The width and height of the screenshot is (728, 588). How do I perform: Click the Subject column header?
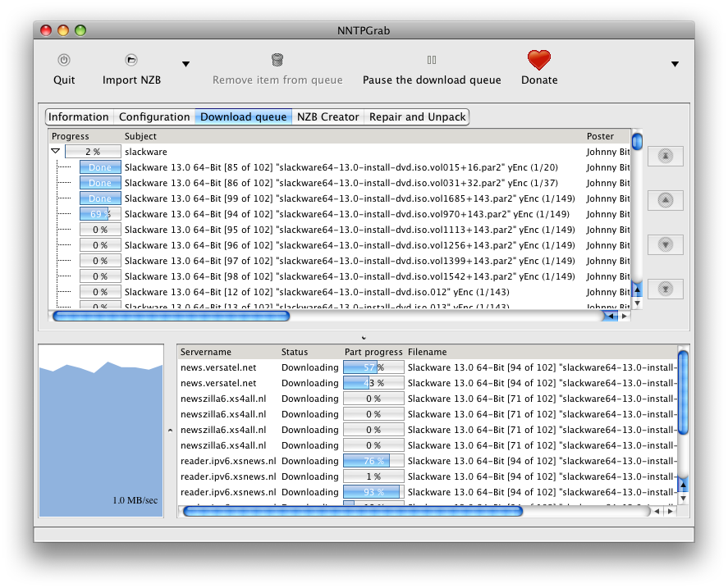[140, 136]
